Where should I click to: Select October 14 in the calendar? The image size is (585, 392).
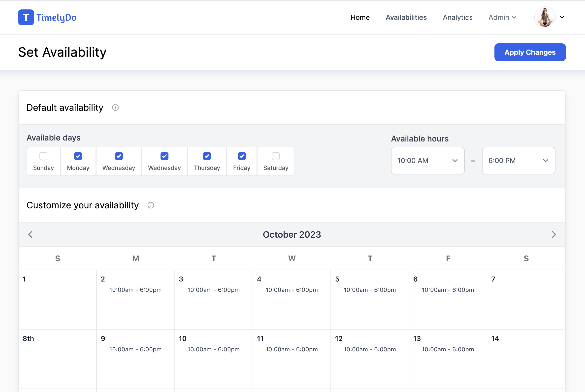pos(526,359)
